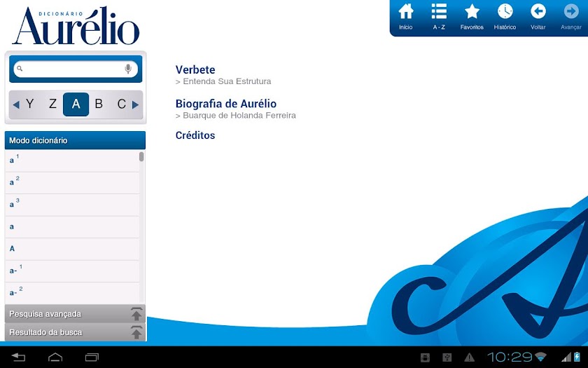This screenshot has height=368, width=588.
Task: Expand the Pesquisa avançada panel
Action: [x=75, y=314]
